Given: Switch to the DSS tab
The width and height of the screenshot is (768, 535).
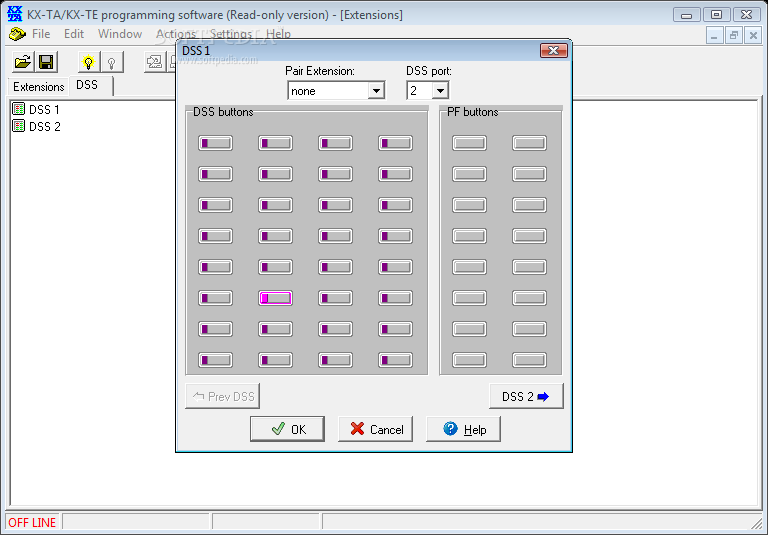Looking at the screenshot, I should pos(91,85).
